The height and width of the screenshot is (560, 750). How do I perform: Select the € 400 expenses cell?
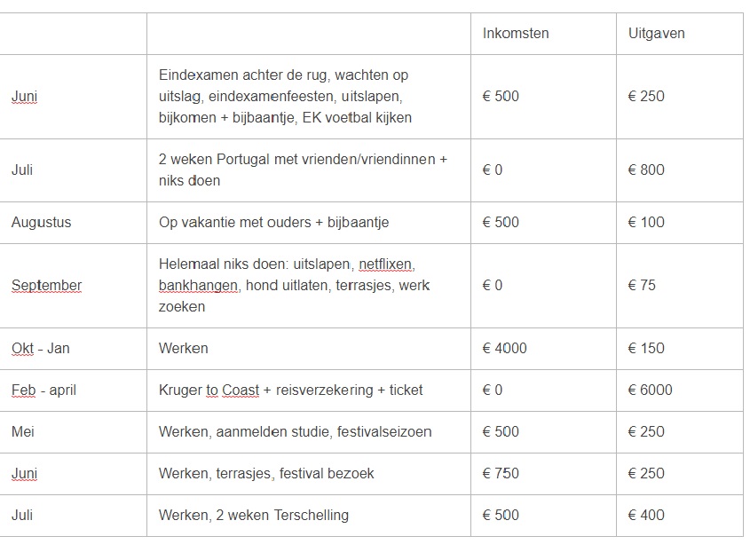(646, 515)
